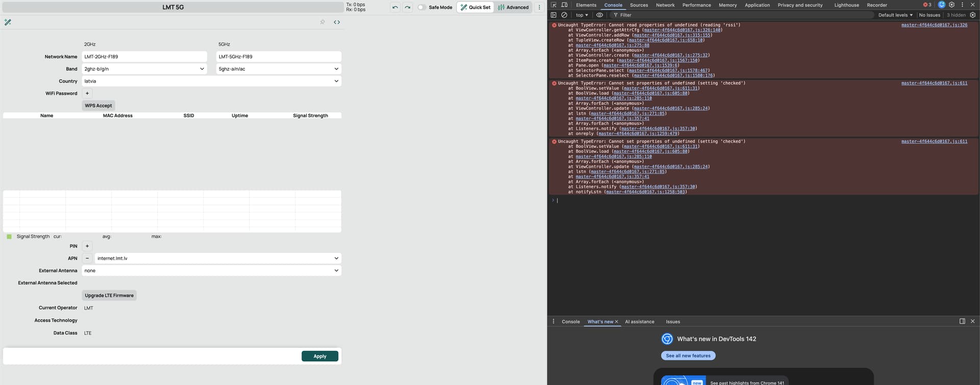Open the Network tab in DevTools
This screenshot has width=980, height=385.
pyautogui.click(x=665, y=5)
